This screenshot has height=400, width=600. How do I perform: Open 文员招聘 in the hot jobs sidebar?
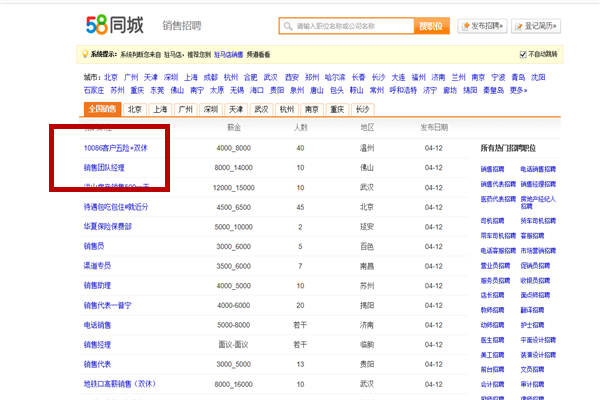click(x=532, y=369)
